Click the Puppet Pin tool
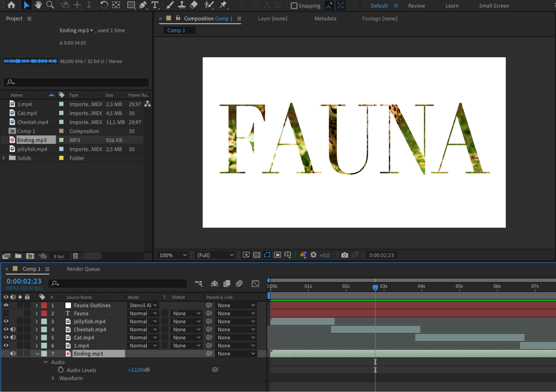 coord(223,5)
